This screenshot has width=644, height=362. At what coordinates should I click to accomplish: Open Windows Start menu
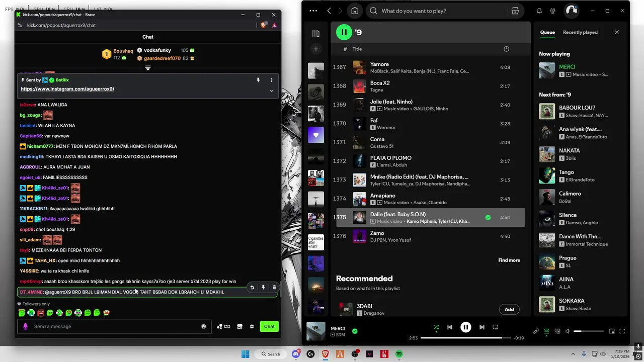(245, 354)
